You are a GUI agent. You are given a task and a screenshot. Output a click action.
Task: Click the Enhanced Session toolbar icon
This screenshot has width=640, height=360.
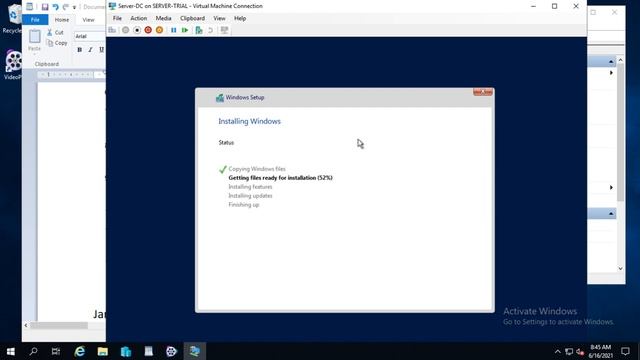(x=224, y=30)
